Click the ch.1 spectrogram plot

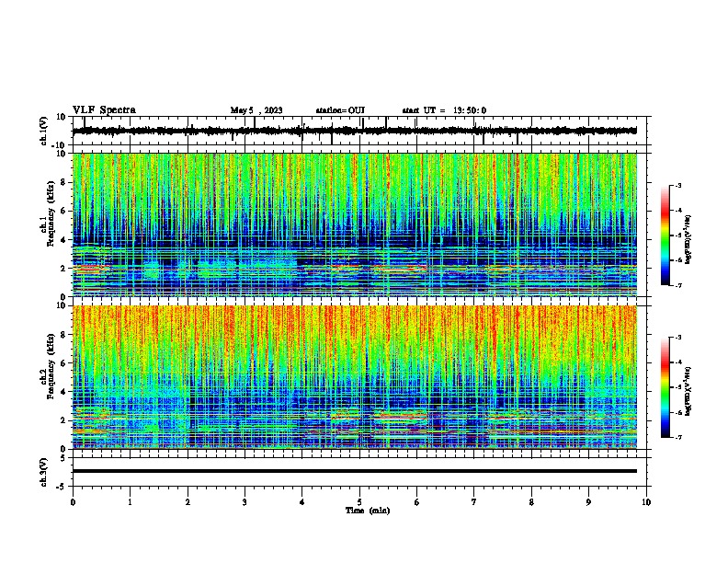(x=355, y=224)
